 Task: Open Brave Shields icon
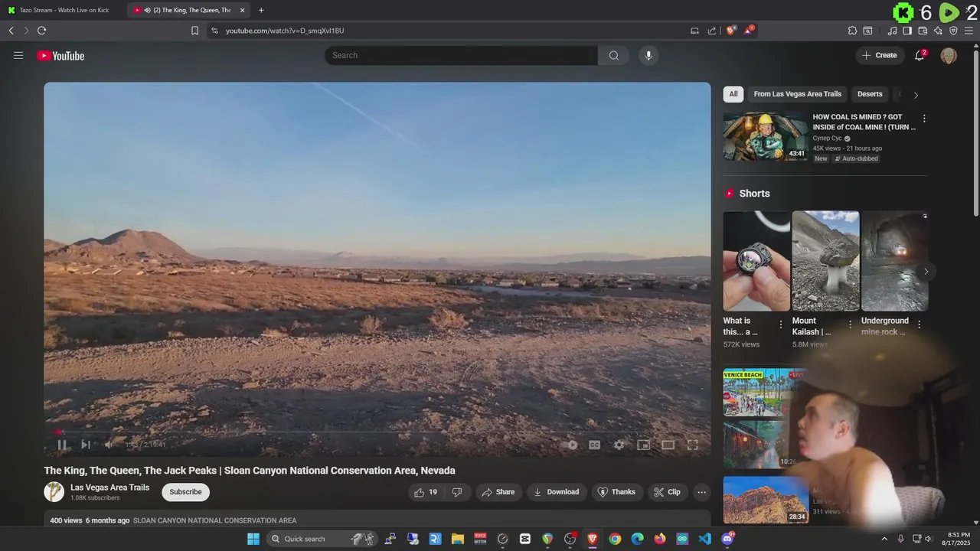pos(731,30)
